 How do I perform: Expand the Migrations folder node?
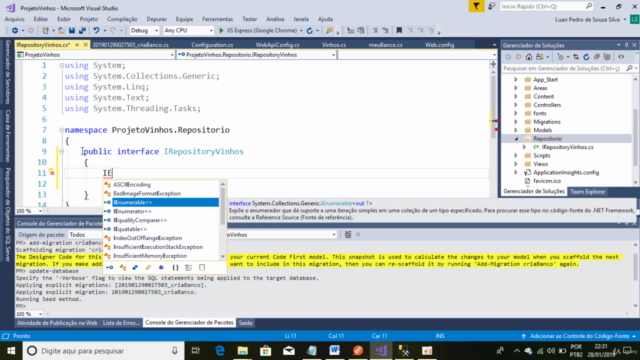tap(516, 122)
